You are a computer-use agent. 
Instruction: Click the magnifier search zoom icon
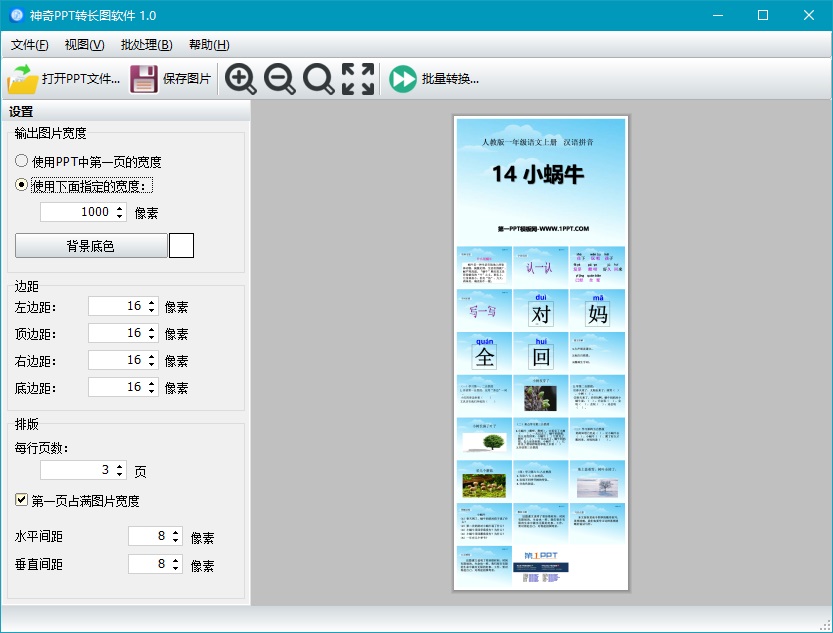(319, 80)
